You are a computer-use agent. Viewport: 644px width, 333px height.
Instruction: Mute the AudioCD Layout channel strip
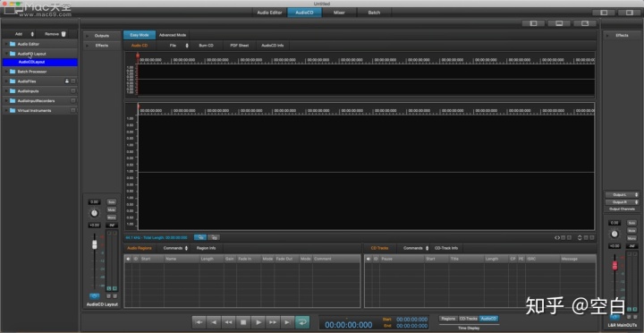[x=111, y=209]
